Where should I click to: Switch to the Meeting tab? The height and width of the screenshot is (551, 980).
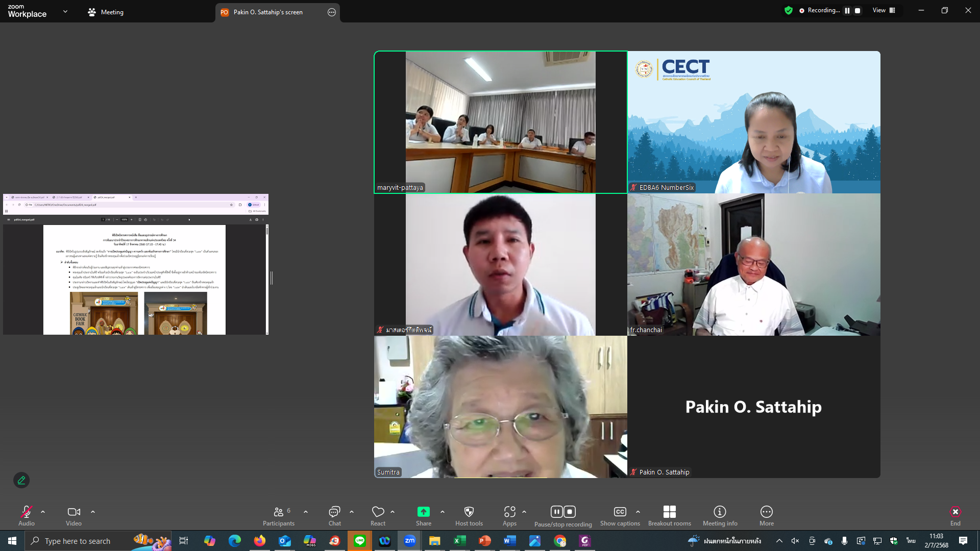point(106,12)
